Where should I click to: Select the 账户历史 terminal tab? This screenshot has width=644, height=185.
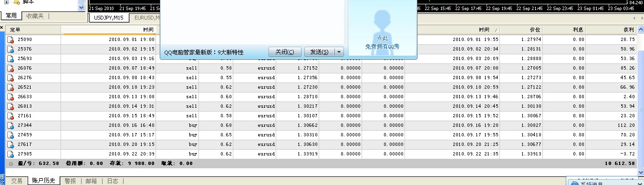[x=43, y=181]
